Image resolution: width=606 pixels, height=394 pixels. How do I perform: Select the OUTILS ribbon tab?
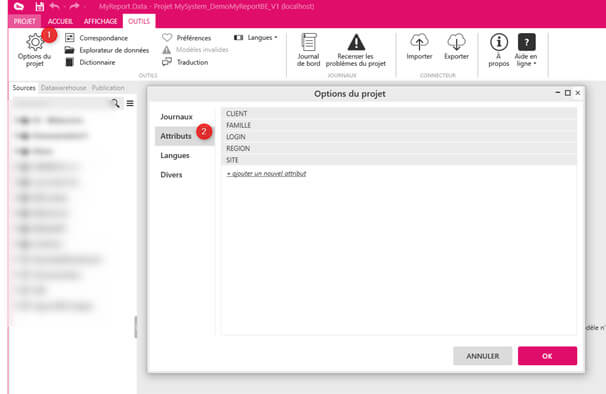click(139, 21)
